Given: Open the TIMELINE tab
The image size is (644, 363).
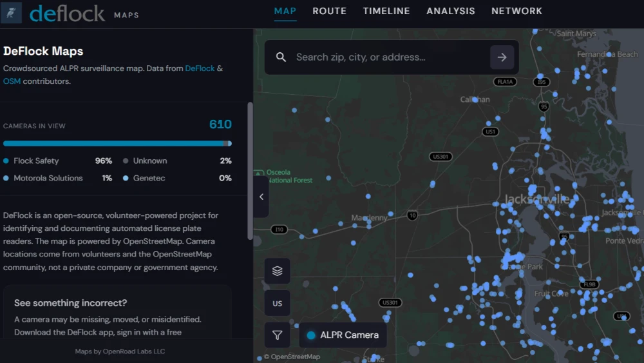Looking at the screenshot, I should click(386, 11).
